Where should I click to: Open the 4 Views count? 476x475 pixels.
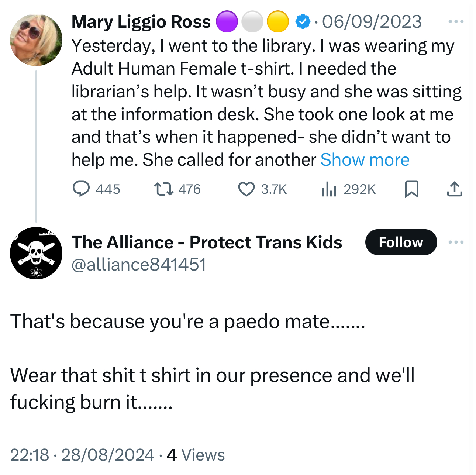pyautogui.click(x=196, y=455)
